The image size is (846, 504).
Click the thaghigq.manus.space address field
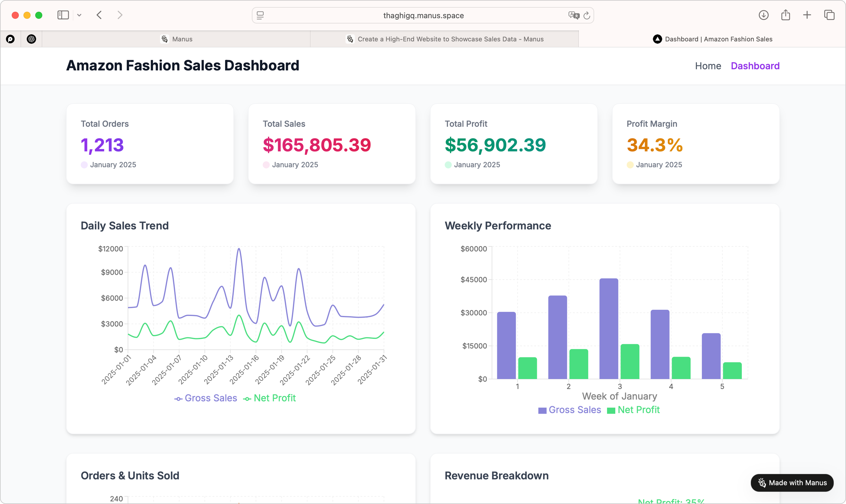423,15
